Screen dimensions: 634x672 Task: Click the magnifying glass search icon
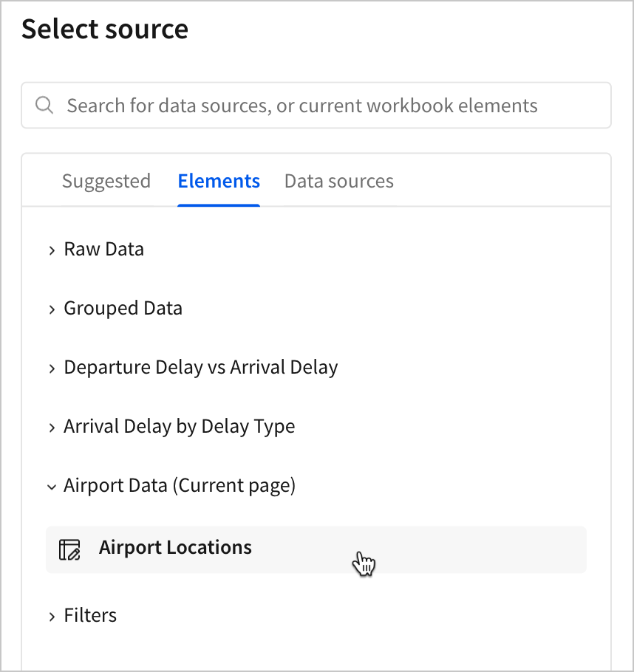44,105
